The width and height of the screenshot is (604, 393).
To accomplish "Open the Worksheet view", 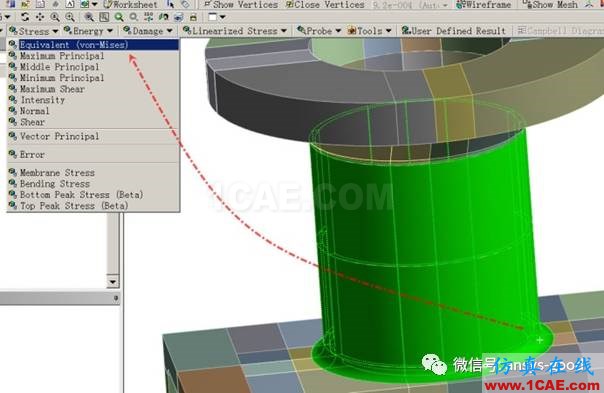I will [130, 5].
